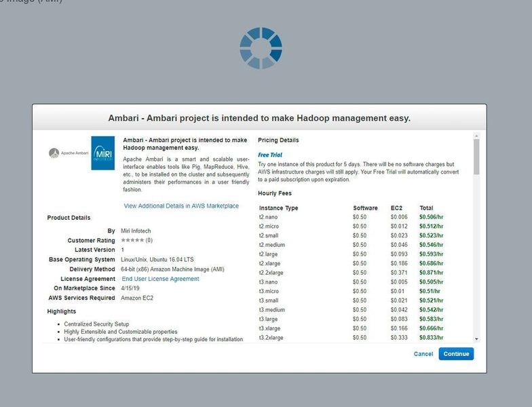Select the t2.nano instance row
The image size is (532, 407).
pyautogui.click(x=351, y=217)
